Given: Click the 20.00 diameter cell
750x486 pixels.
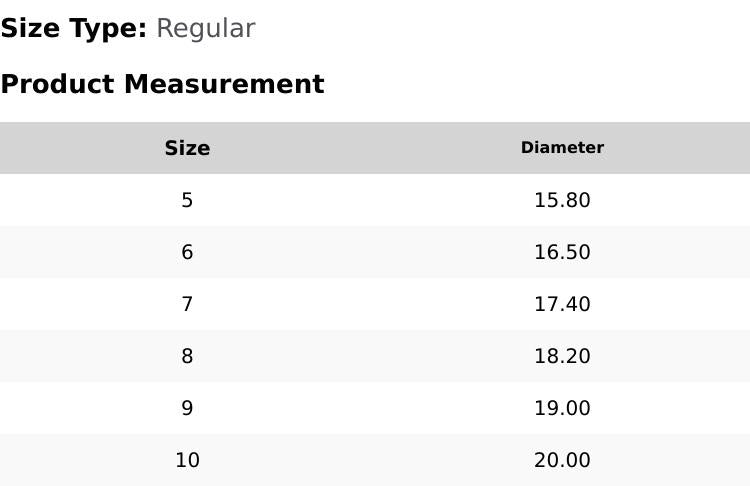Looking at the screenshot, I should [x=562, y=460].
